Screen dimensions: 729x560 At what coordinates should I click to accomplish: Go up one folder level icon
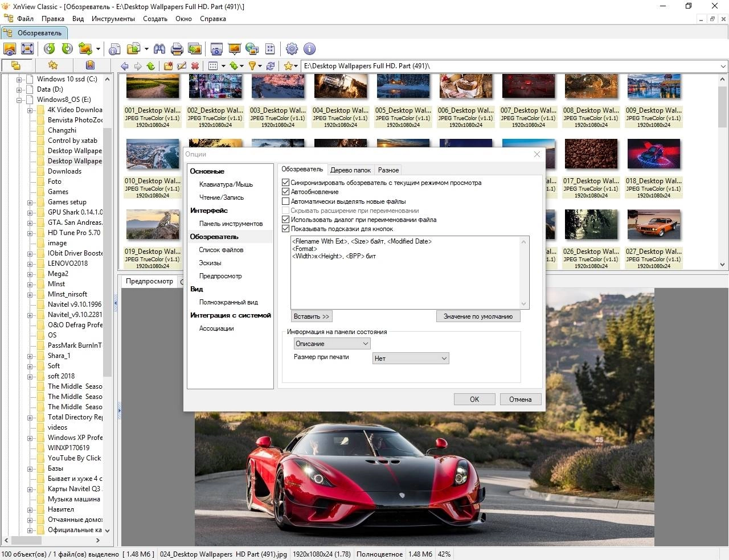(x=151, y=66)
